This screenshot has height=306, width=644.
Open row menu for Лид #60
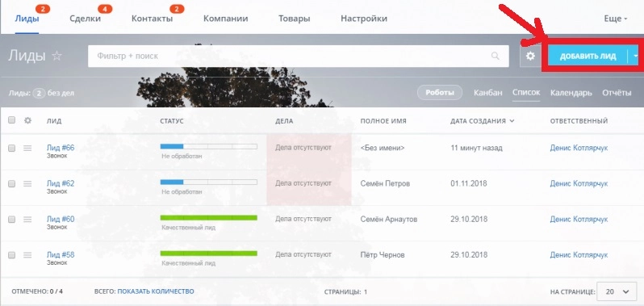pyautogui.click(x=27, y=220)
